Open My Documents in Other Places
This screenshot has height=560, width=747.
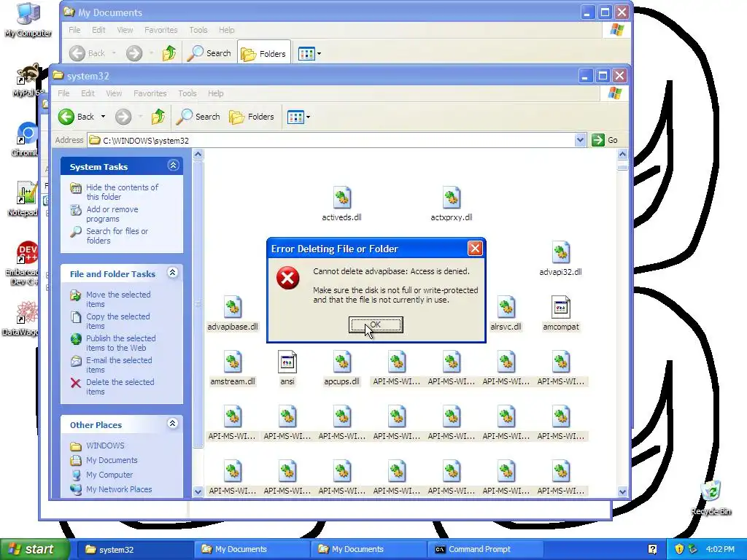coord(112,460)
